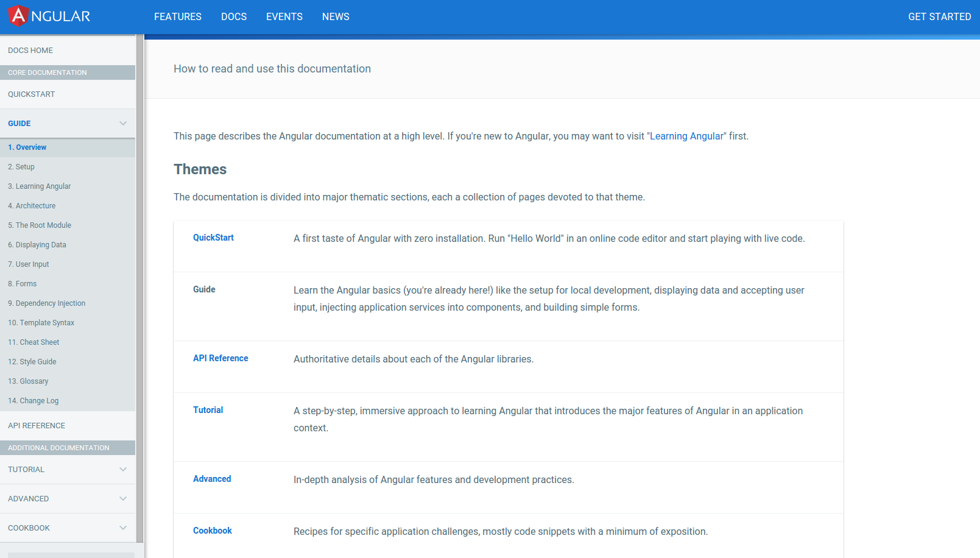Open API Reference in the sidebar
The height and width of the screenshot is (558, 980).
(37, 426)
